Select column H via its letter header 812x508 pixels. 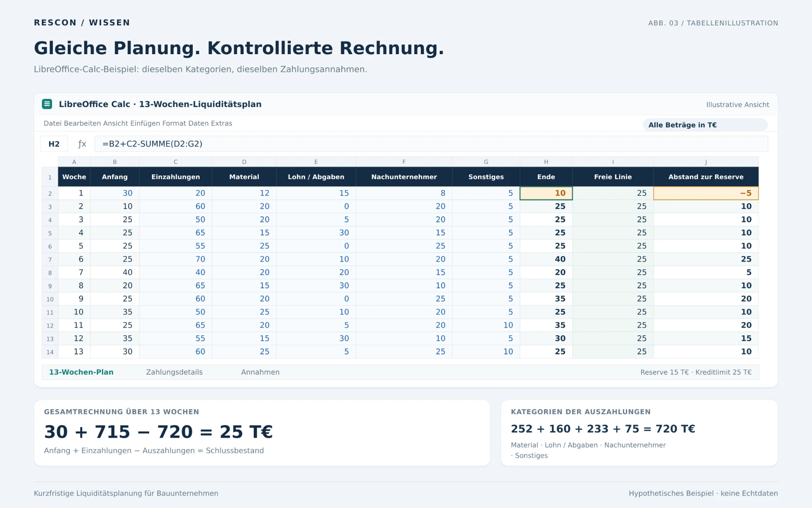pyautogui.click(x=546, y=162)
